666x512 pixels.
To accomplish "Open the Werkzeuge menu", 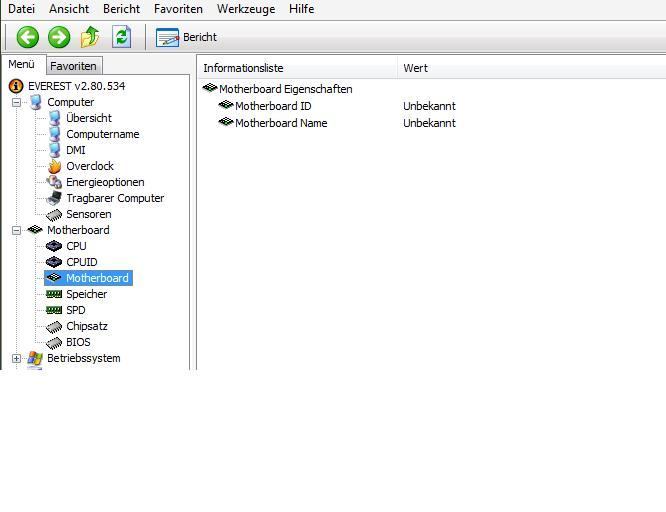I will [x=246, y=9].
